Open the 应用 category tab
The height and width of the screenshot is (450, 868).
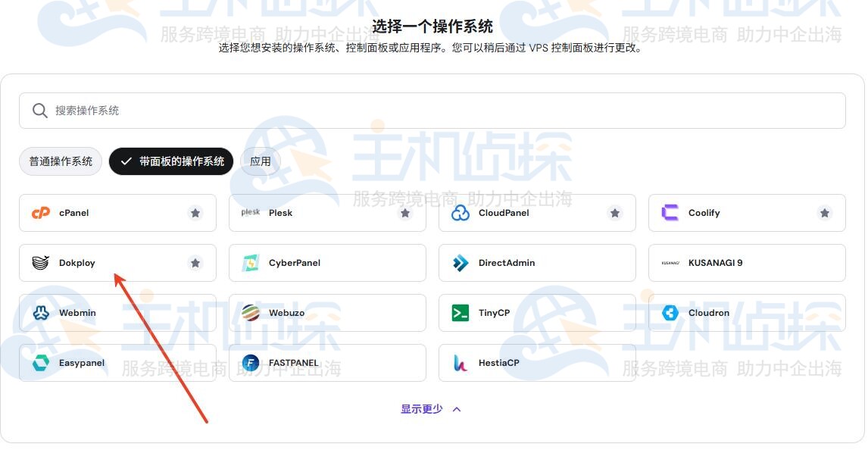click(260, 161)
